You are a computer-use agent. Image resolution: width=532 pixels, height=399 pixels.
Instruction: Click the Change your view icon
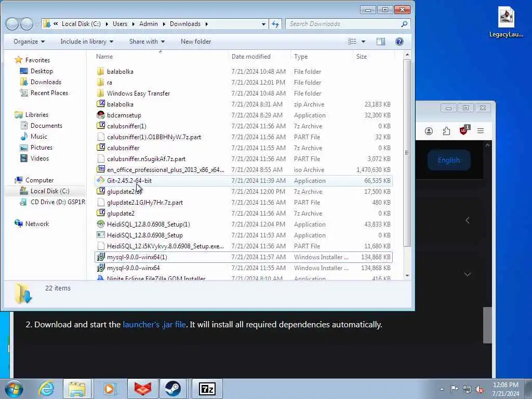click(x=352, y=42)
